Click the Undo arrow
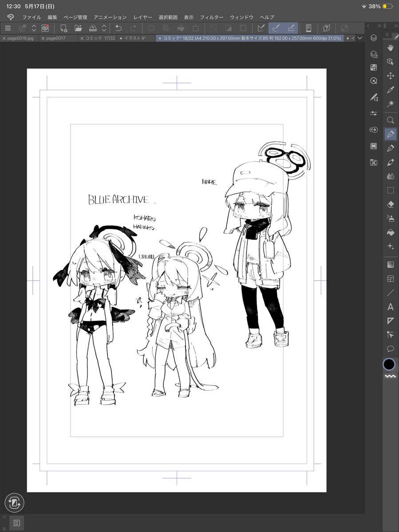 [x=118, y=28]
